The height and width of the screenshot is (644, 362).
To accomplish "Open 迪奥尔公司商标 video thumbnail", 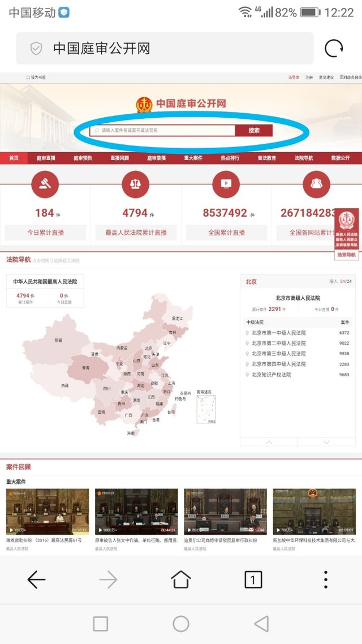I will [225, 512].
